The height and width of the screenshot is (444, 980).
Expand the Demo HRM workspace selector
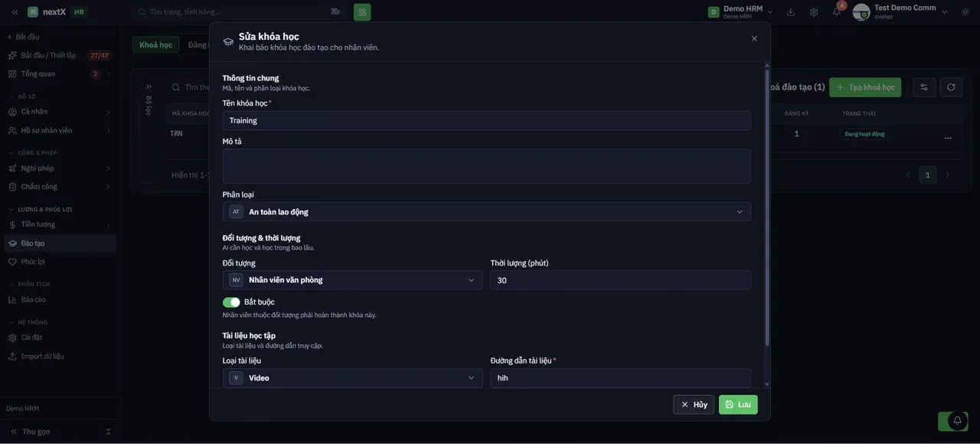point(740,11)
